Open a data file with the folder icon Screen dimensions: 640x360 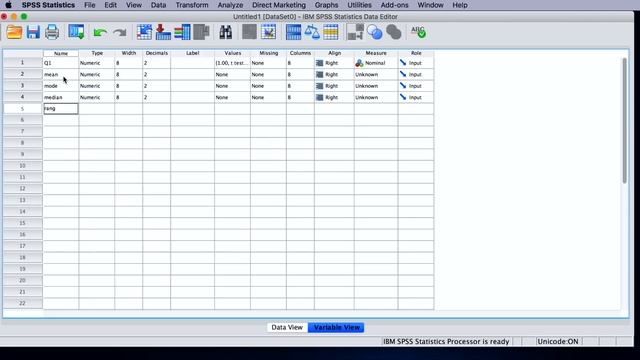point(14,32)
